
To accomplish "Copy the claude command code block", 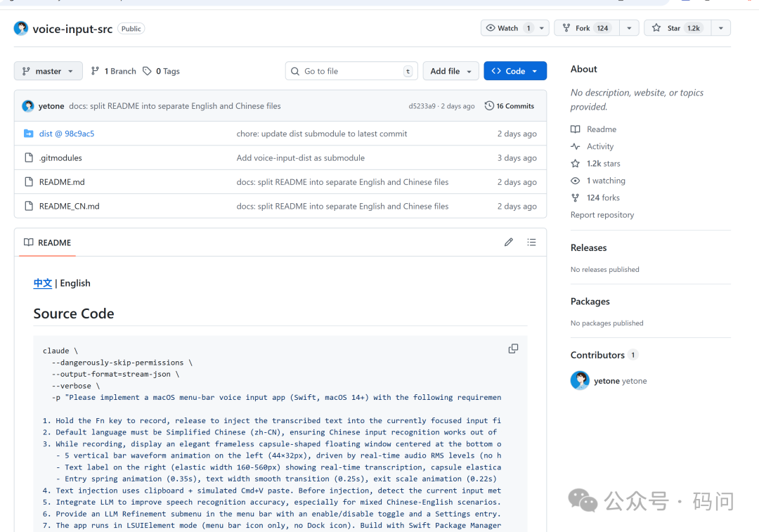I will [513, 349].
